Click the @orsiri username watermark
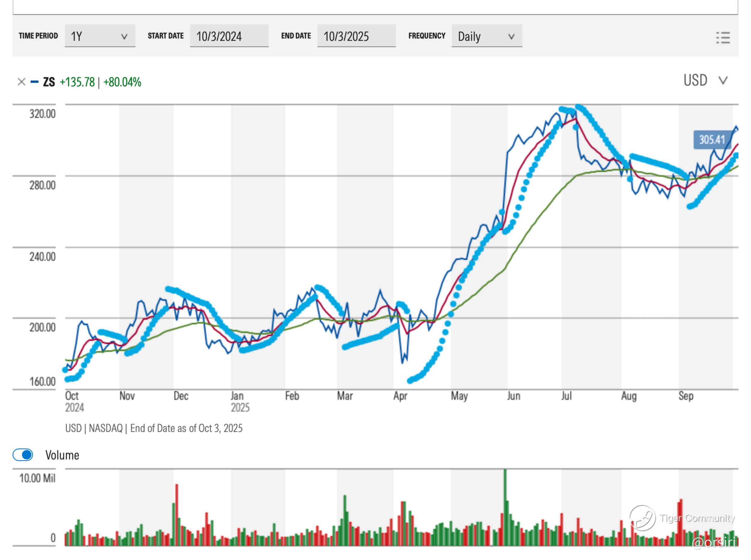 (713, 542)
